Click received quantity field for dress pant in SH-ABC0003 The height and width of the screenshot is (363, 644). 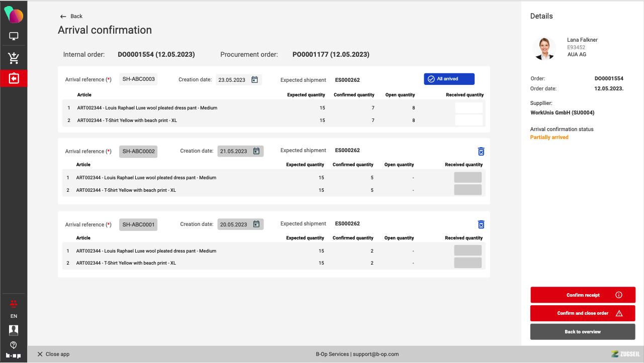coord(469,108)
